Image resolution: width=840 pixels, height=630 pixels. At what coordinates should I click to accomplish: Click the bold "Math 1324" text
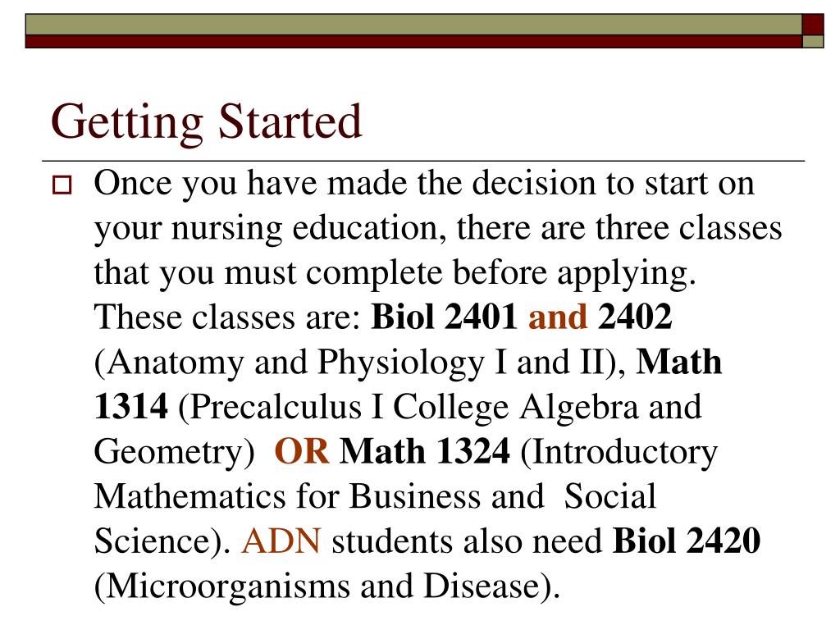point(425,451)
